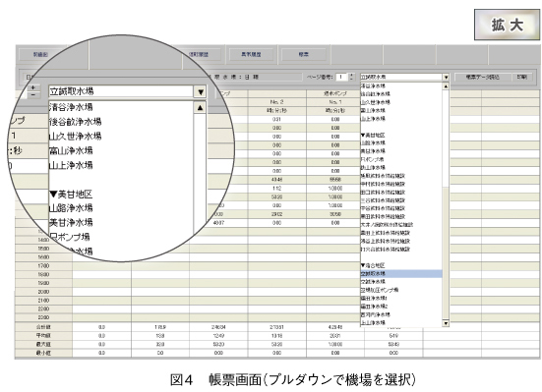Click the 1700 hour row label
Screen dimensions: 542x392
pyautogui.click(x=43, y=266)
